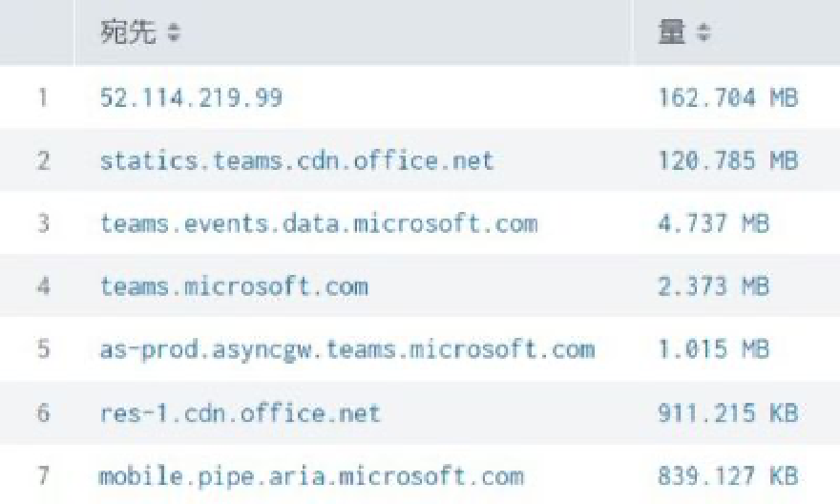Select as-prod.asyncgw.teams.microsoft.com destination
840x504 pixels.
(347, 349)
